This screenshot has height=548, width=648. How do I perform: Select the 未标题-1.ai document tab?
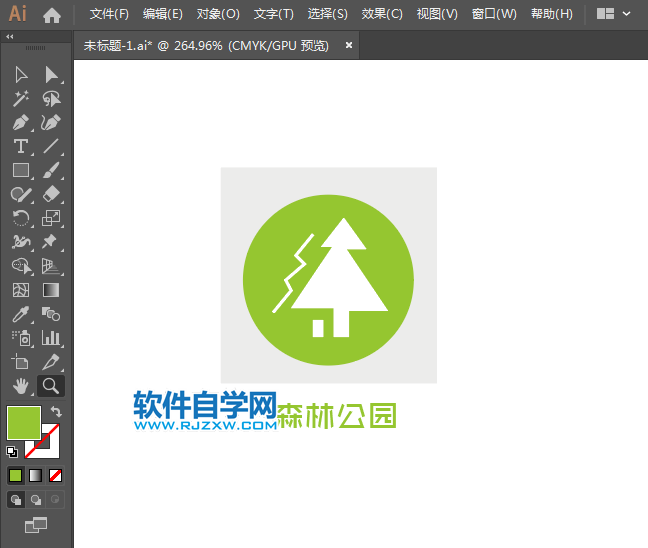(206, 45)
